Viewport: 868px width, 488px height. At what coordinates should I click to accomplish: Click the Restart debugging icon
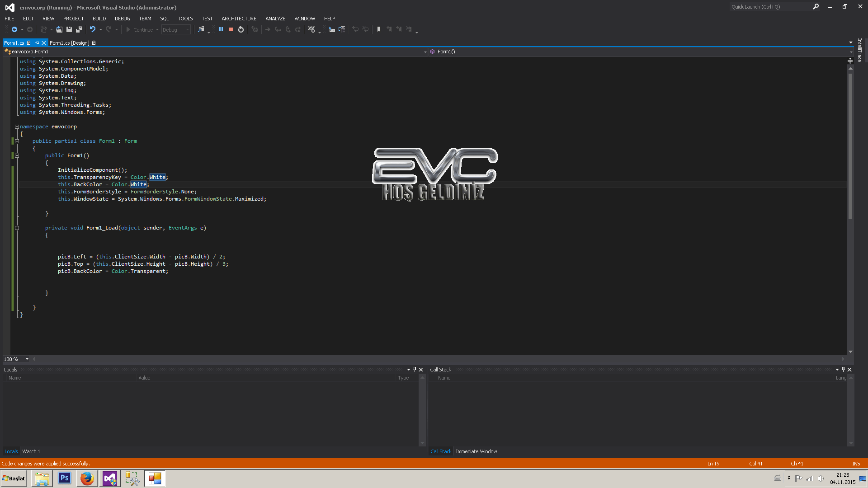(x=241, y=29)
